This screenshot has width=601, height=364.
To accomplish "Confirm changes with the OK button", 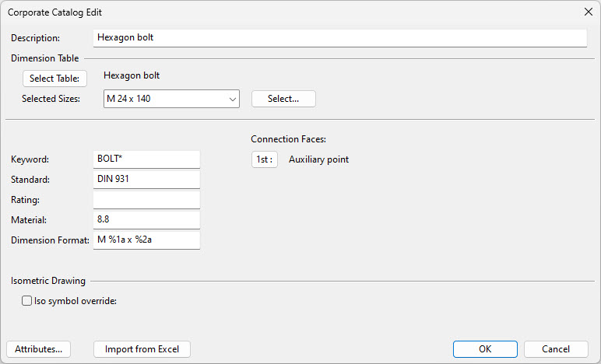I will click(485, 349).
